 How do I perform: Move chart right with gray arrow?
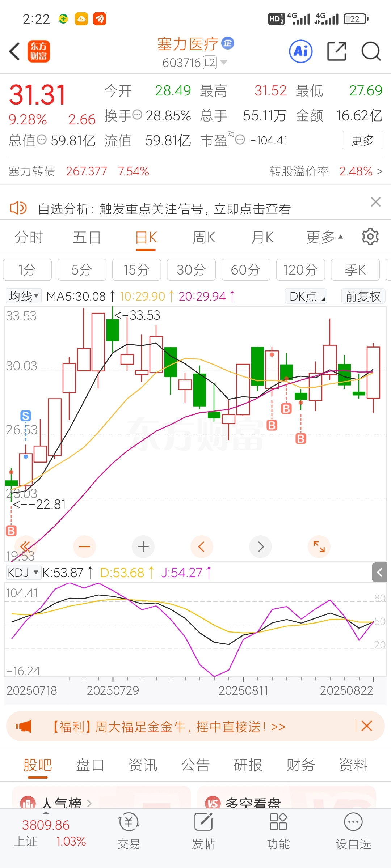(x=260, y=546)
